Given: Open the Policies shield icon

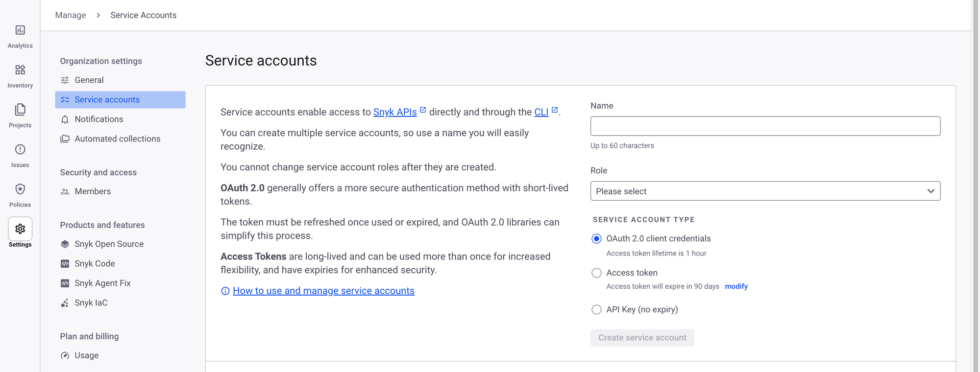Looking at the screenshot, I should coord(20,189).
